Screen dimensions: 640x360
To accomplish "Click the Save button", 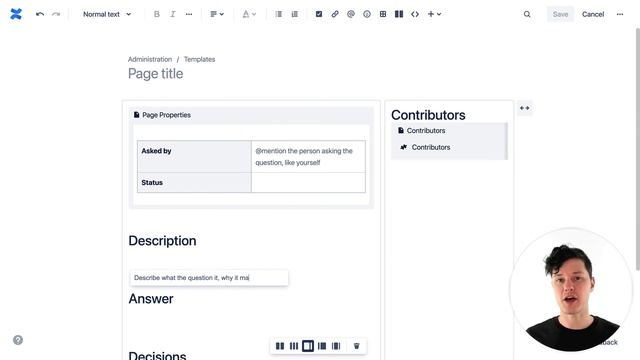I will [x=560, y=14].
